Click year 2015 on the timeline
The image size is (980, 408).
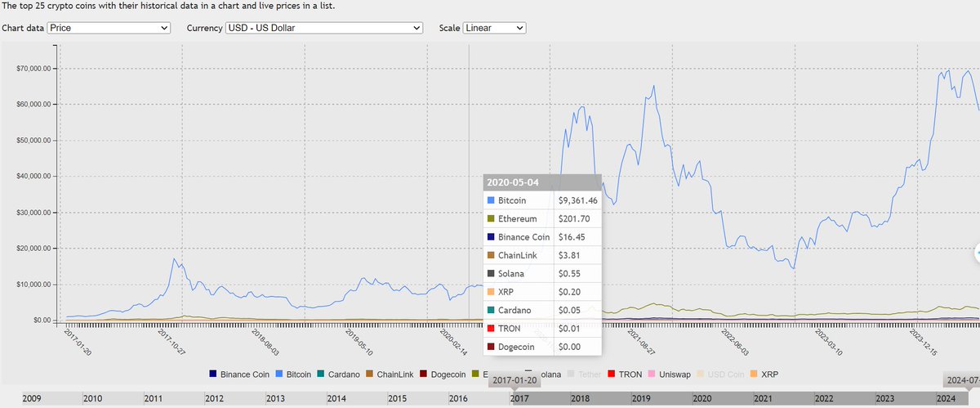tap(398, 399)
